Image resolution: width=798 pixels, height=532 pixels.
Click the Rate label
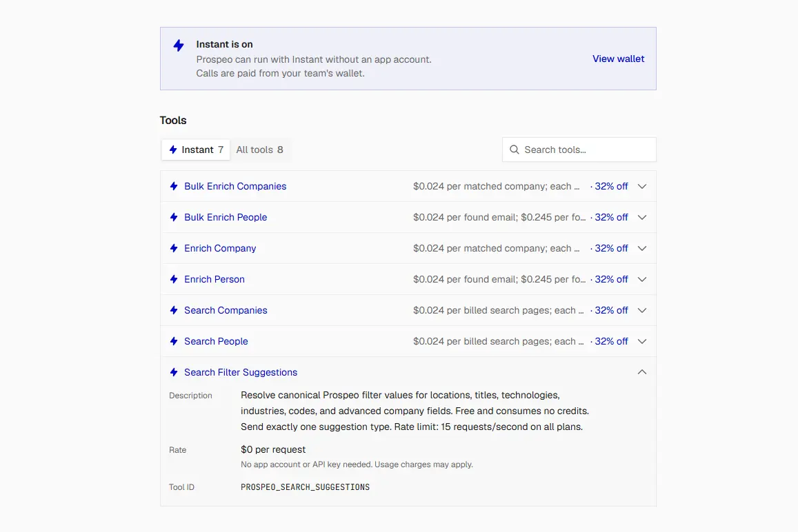pyautogui.click(x=178, y=450)
